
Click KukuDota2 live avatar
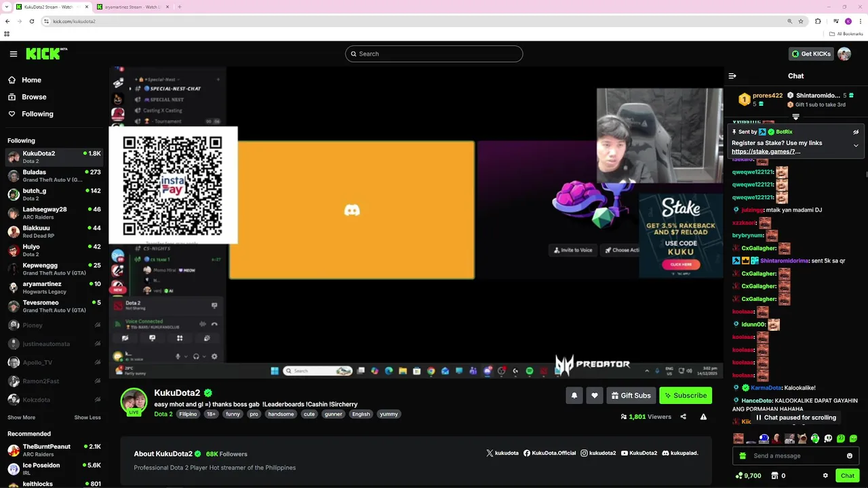(134, 402)
